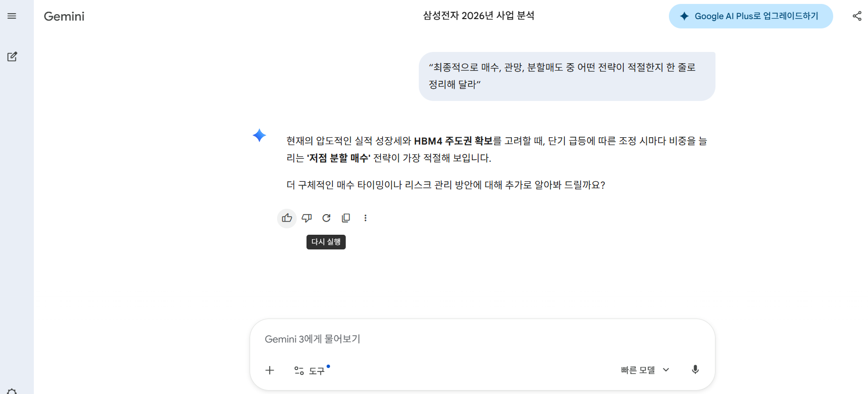Click the Gemini logo text
This screenshot has width=868, height=394.
point(64,17)
